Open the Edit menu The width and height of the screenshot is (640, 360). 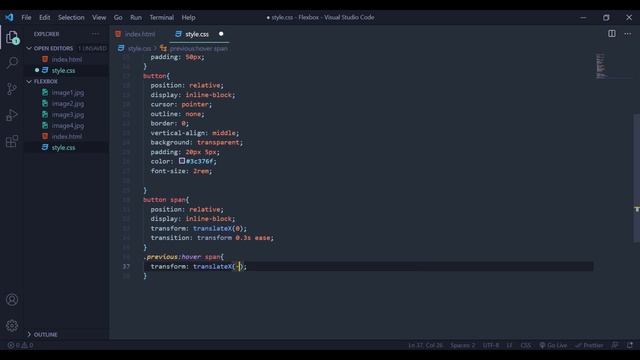click(44, 18)
